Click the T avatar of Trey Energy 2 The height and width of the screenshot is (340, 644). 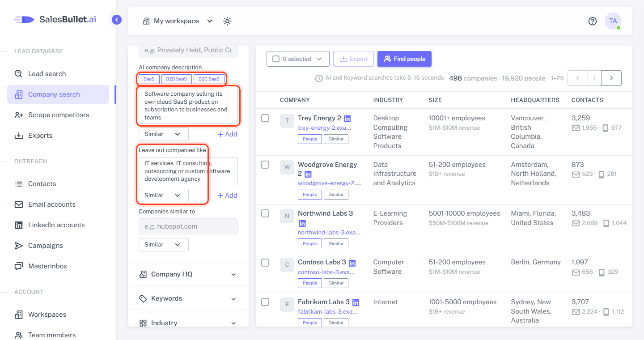(x=287, y=121)
